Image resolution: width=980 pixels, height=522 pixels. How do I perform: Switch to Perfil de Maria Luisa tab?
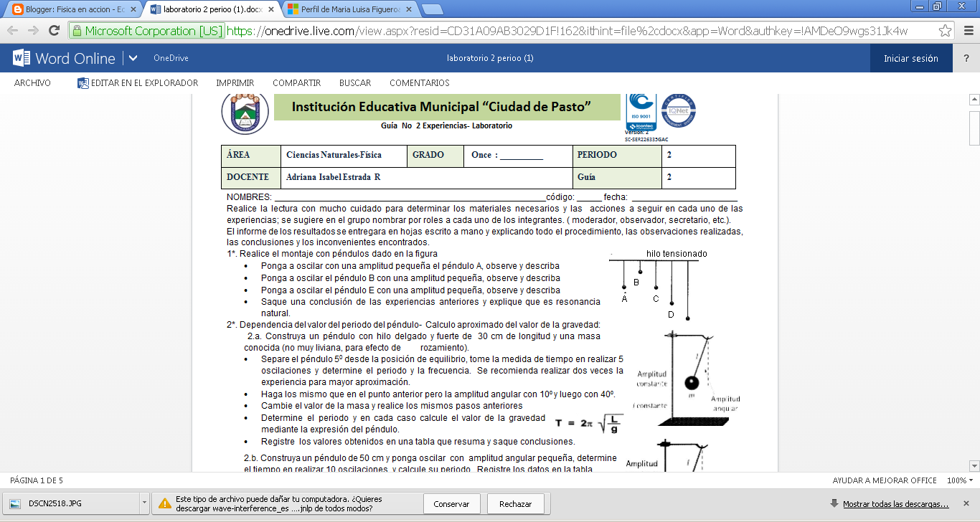[x=348, y=10]
